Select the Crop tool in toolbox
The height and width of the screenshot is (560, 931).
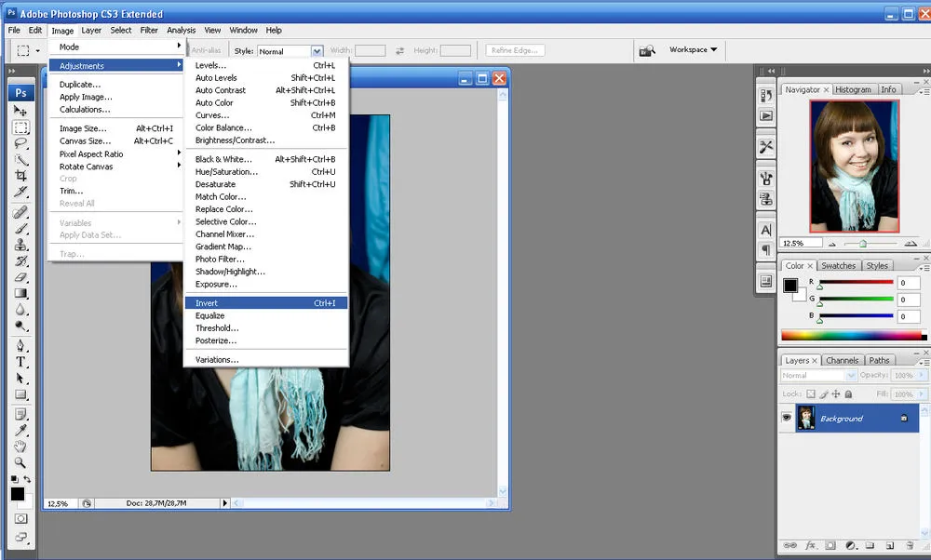[20, 176]
